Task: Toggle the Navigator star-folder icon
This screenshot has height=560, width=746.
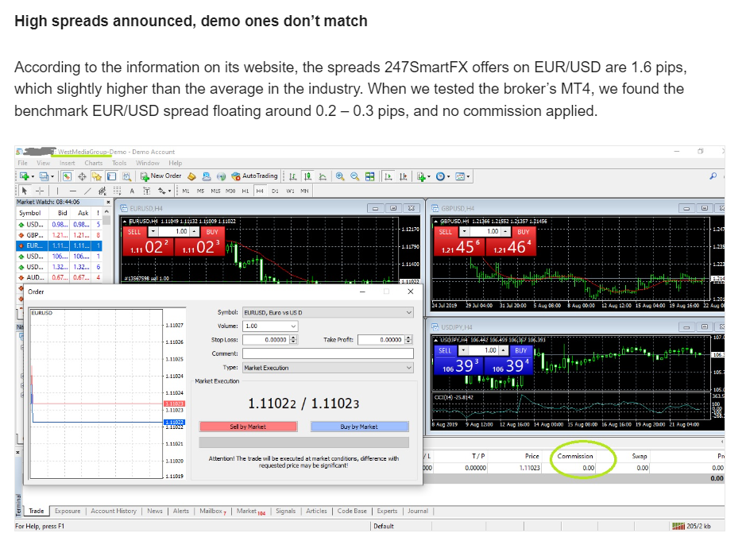Action: click(x=97, y=176)
